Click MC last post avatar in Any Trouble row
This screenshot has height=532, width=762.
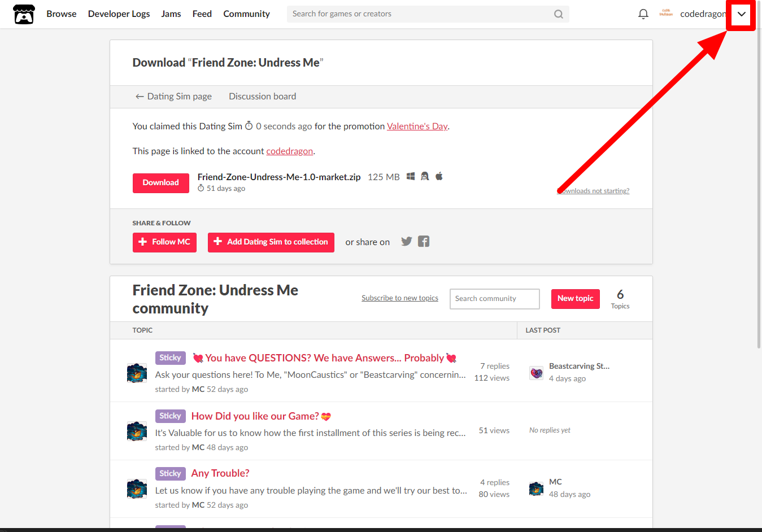pyautogui.click(x=536, y=489)
